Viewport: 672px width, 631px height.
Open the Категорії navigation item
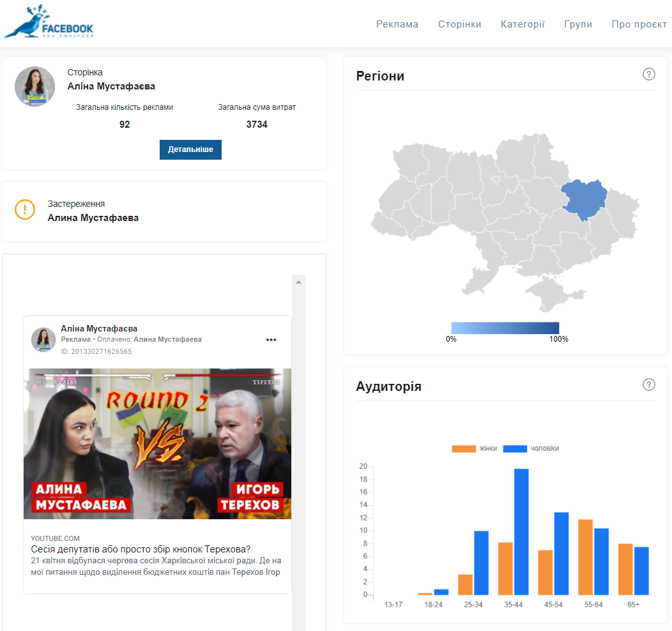523,24
